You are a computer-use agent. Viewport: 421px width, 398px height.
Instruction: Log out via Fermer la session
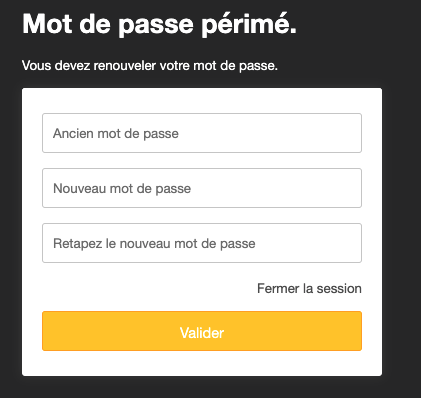(309, 288)
